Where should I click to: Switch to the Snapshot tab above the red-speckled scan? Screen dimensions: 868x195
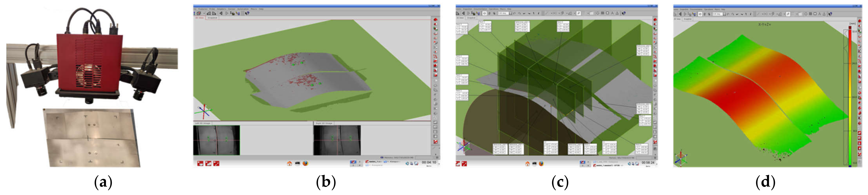coord(212,18)
